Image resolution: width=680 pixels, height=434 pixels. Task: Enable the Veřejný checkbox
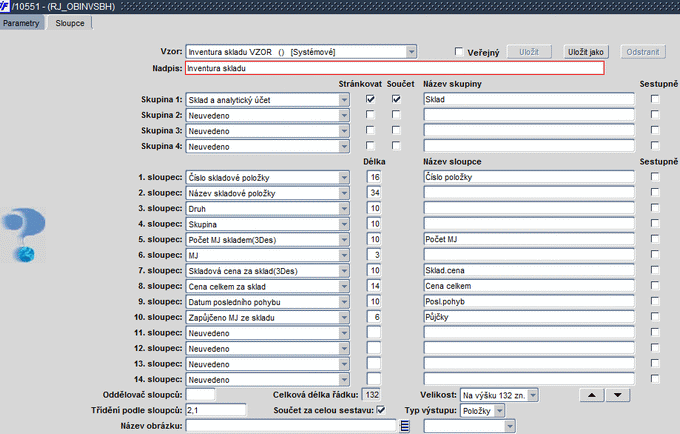[x=459, y=52]
